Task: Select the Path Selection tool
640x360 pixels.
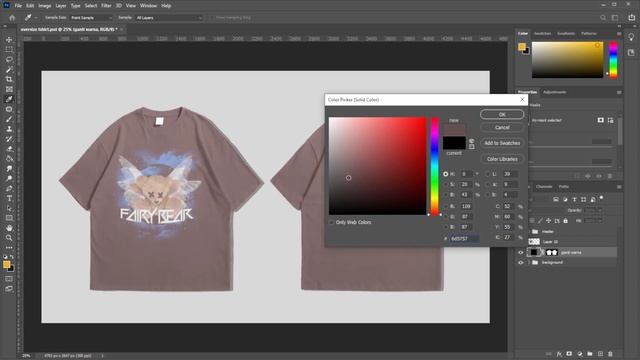Action: pos(9,208)
